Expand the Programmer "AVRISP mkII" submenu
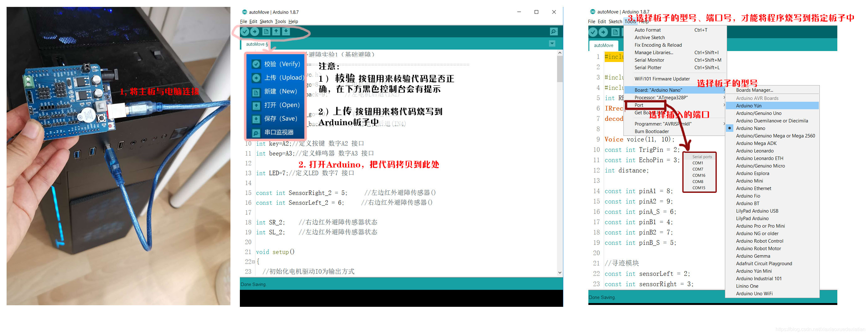Screen dimensions: 868x335 pyautogui.click(x=674, y=124)
